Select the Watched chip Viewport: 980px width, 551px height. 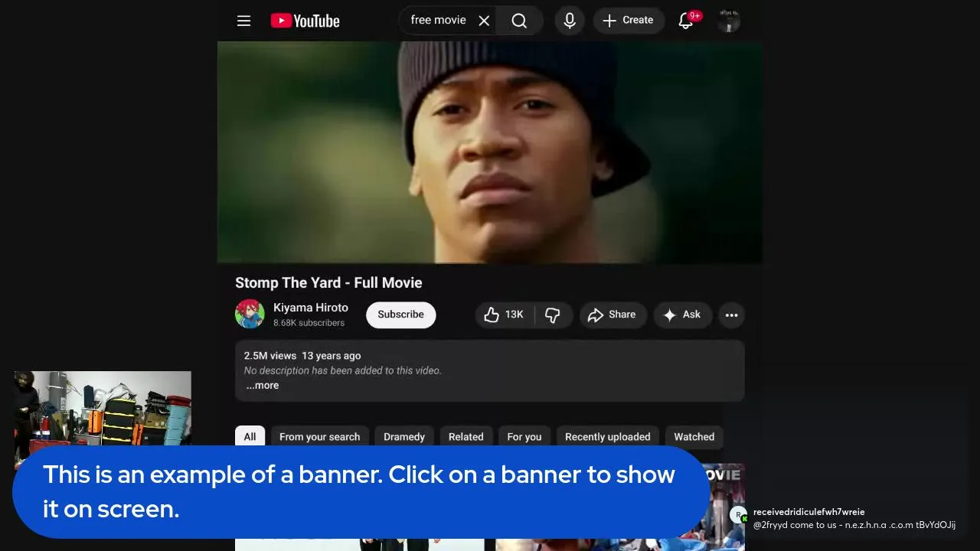[694, 436]
